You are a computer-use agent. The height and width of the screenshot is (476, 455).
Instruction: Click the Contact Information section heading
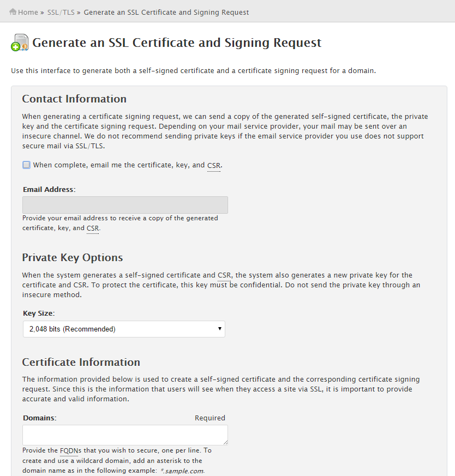coord(74,99)
